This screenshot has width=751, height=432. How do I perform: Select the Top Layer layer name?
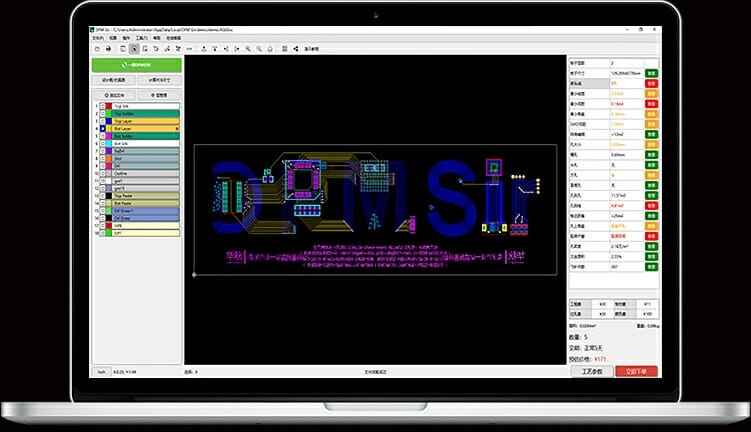tap(146, 121)
